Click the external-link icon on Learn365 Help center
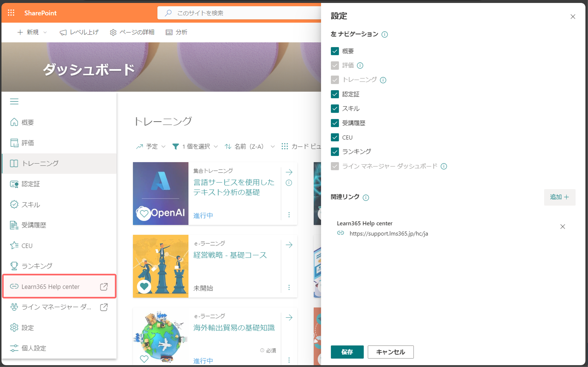 pos(104,287)
